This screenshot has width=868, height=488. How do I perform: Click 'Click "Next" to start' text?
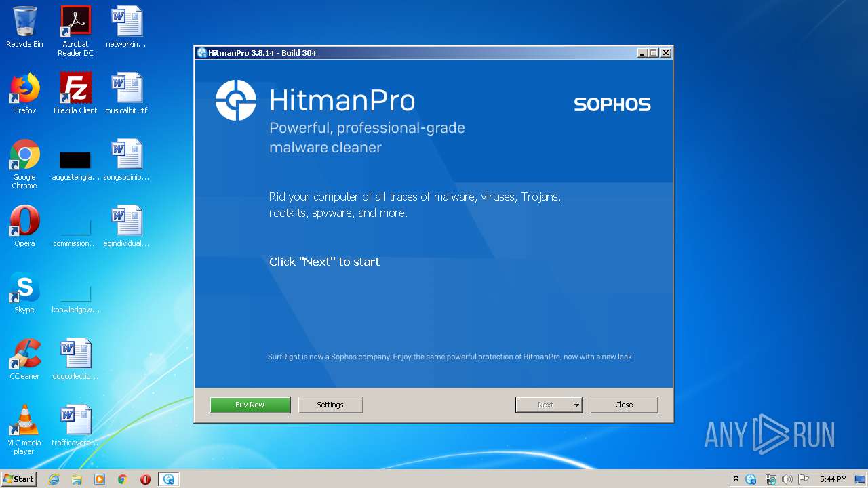coord(324,262)
